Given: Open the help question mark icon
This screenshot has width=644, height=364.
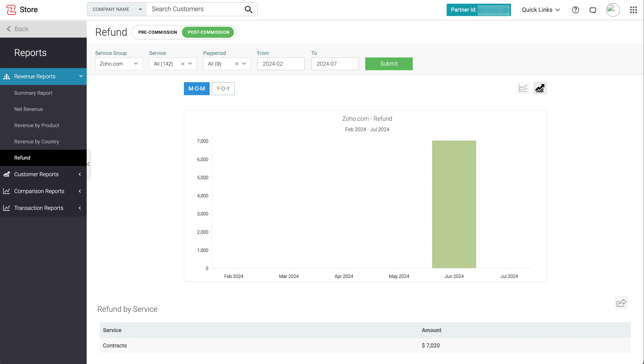Looking at the screenshot, I should [575, 10].
